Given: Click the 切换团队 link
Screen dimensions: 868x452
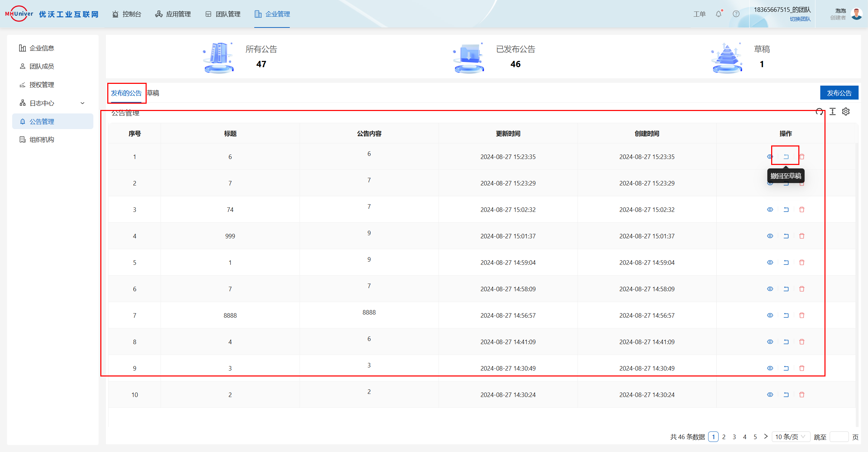Looking at the screenshot, I should point(800,19).
